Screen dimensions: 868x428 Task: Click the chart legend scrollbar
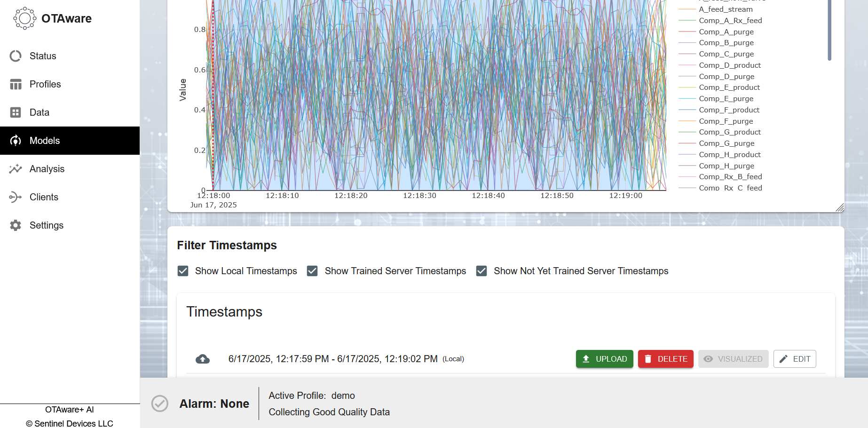829,30
